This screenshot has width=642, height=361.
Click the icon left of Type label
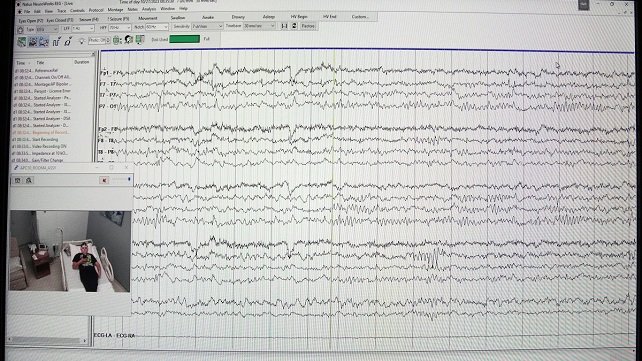point(20,30)
